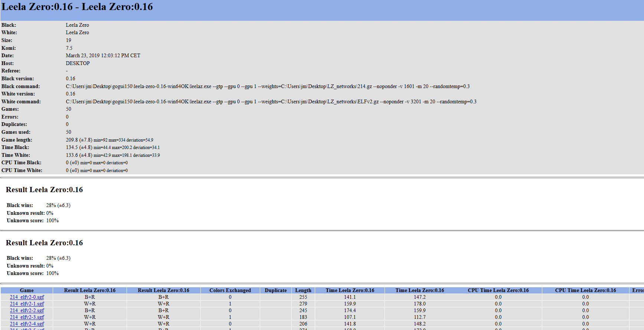
Task: Select the Black command line ending in 214.gz
Action: pos(268,86)
